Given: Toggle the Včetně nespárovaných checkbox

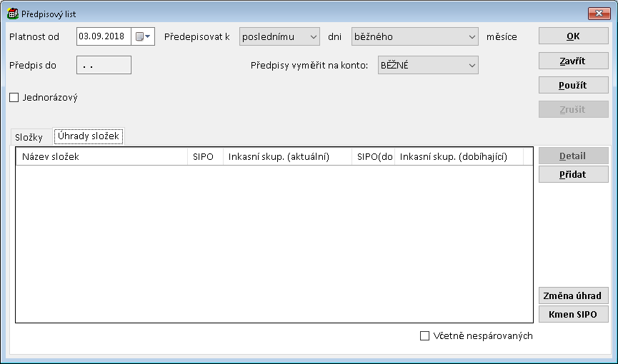Looking at the screenshot, I should (425, 336).
